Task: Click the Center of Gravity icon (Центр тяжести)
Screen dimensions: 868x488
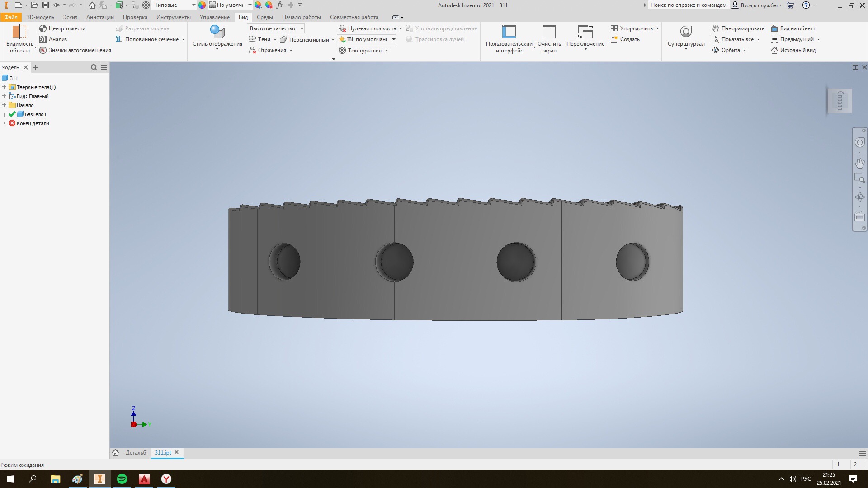Action: [43, 28]
